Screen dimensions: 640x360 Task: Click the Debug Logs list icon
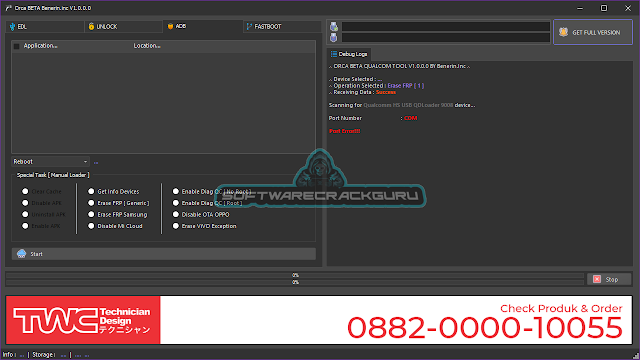click(334, 54)
